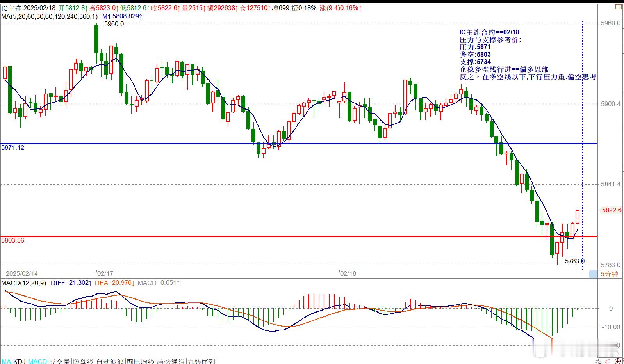Click the 2025/02/14 date on time axis
This screenshot has width=624, height=364.
point(22,273)
